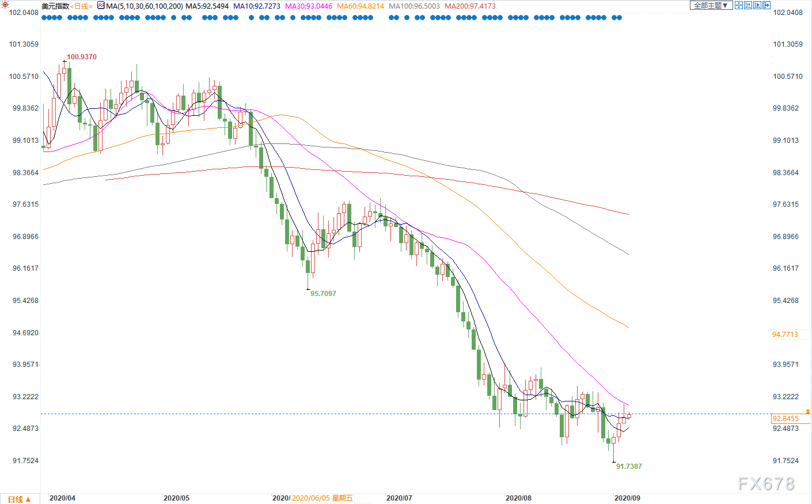Click the red sun settings icon
812x504 pixels.
5,5
